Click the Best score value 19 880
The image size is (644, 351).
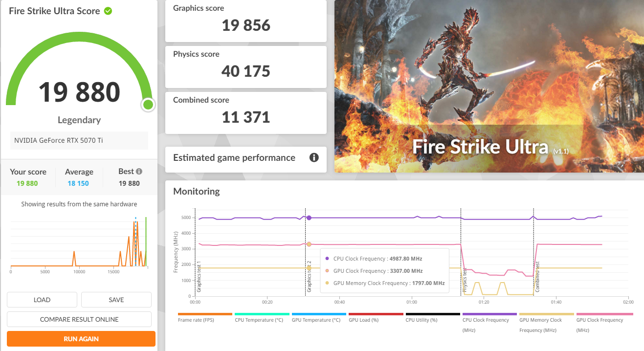coord(129,183)
